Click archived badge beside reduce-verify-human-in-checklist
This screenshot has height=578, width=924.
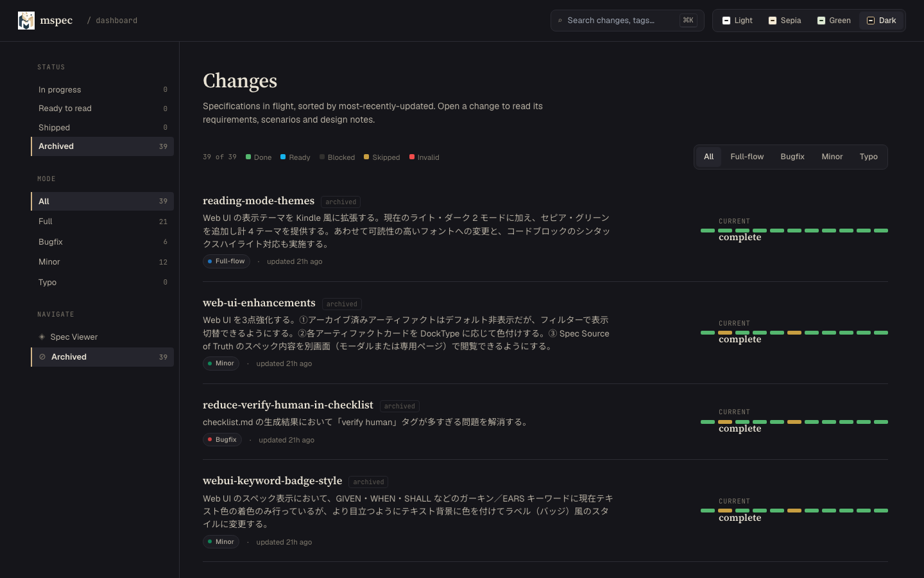pyautogui.click(x=400, y=406)
